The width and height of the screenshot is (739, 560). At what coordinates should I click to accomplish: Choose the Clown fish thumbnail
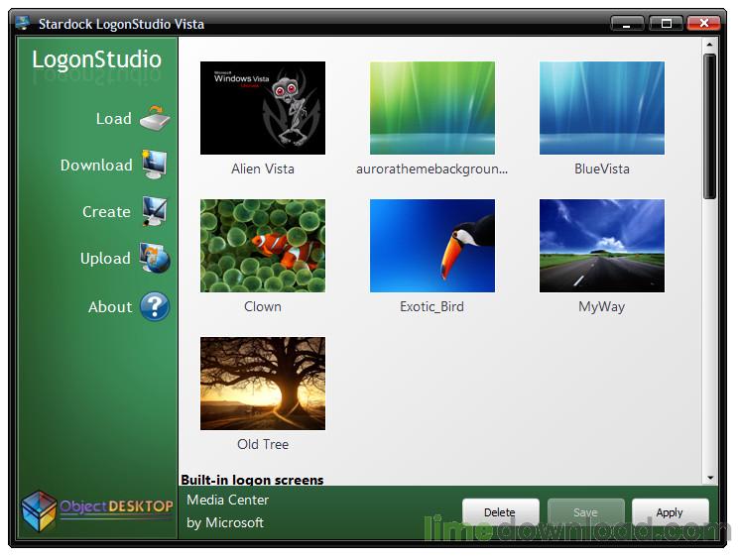coord(263,246)
